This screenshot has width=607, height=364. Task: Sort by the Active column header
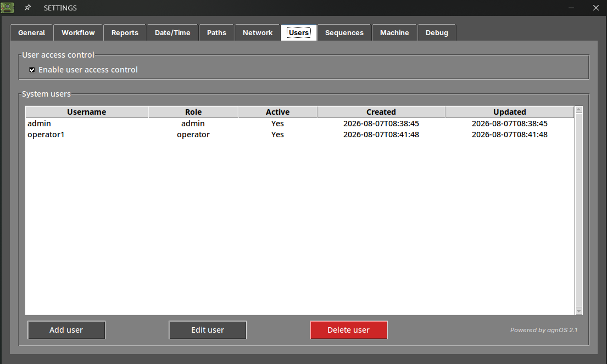(277, 112)
